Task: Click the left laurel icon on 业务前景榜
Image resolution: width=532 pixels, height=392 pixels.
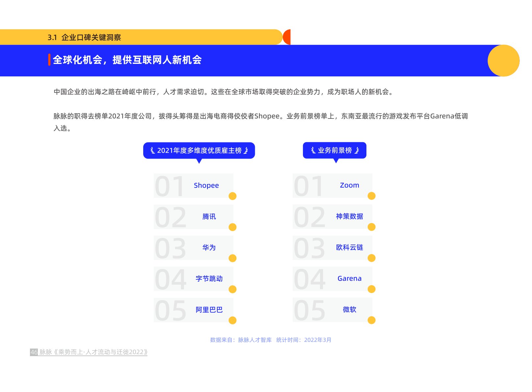Action: (313, 150)
